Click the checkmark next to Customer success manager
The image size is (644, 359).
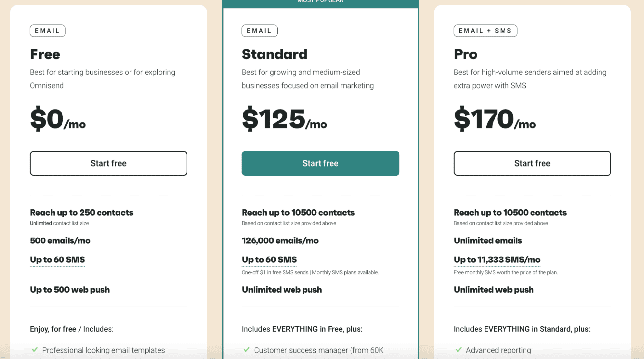tap(247, 350)
